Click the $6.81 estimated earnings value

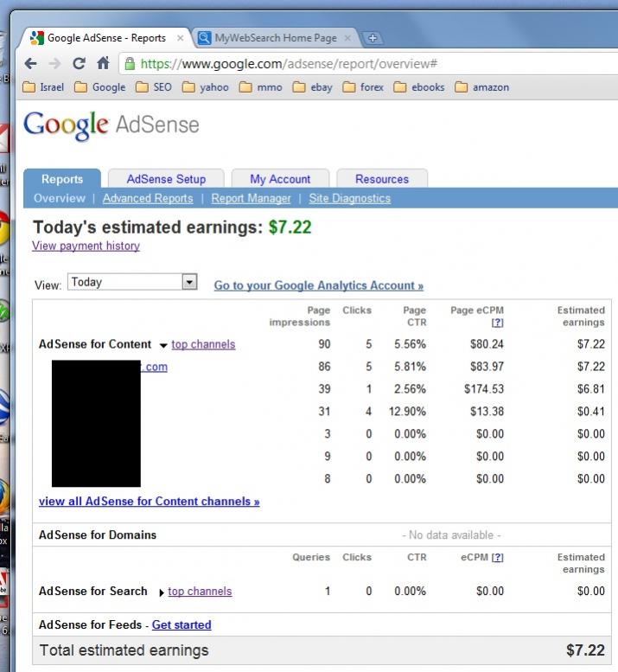(591, 389)
